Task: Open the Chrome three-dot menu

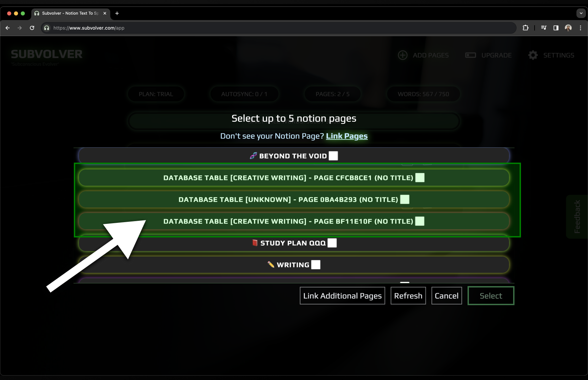Action: (x=581, y=28)
